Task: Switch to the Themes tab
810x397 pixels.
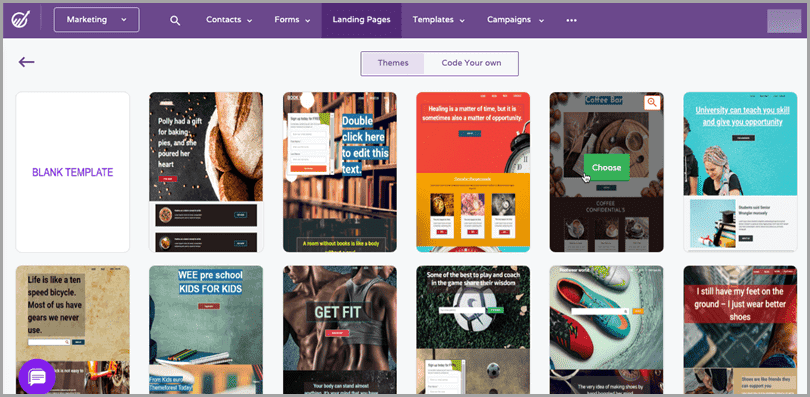Action: pyautogui.click(x=393, y=63)
